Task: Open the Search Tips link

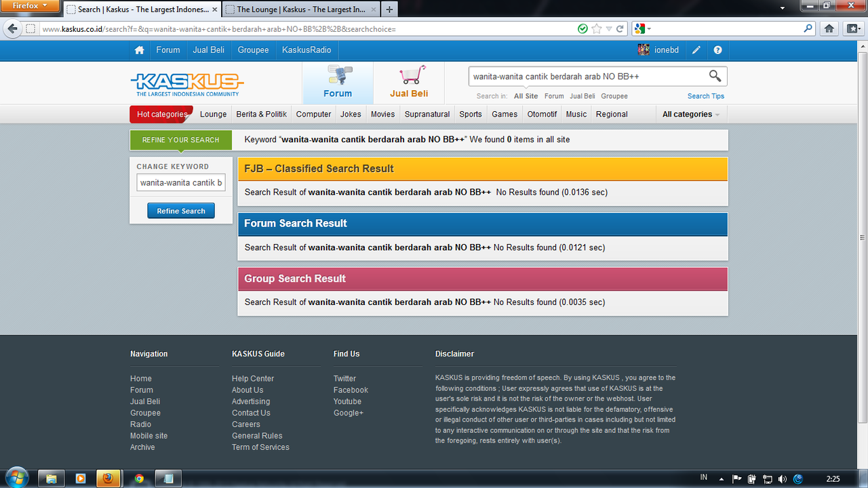Action: coord(706,96)
